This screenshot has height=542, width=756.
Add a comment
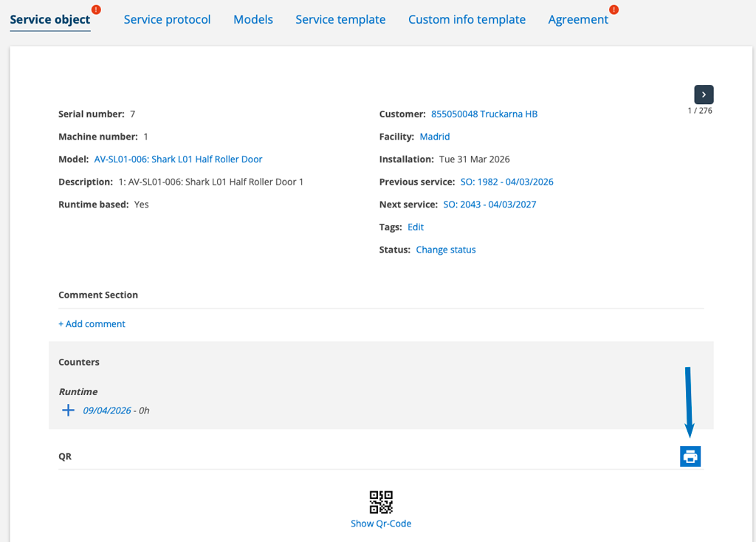92,323
